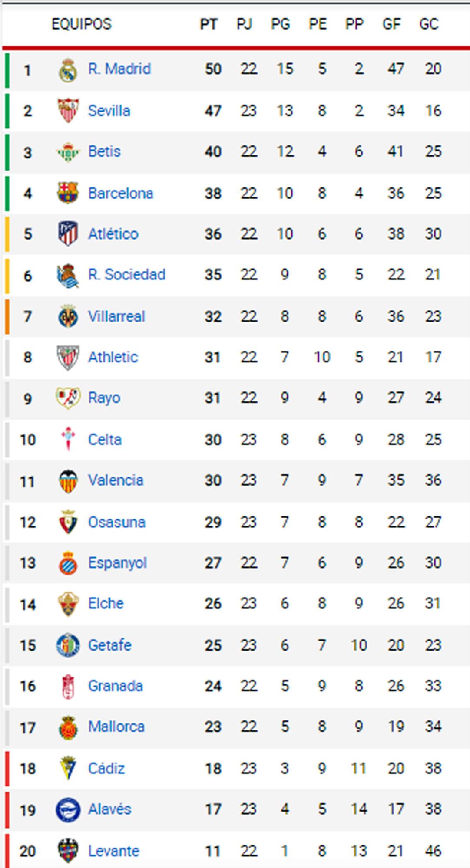
Task: Select the Levante team badge
Action: pyautogui.click(x=68, y=851)
